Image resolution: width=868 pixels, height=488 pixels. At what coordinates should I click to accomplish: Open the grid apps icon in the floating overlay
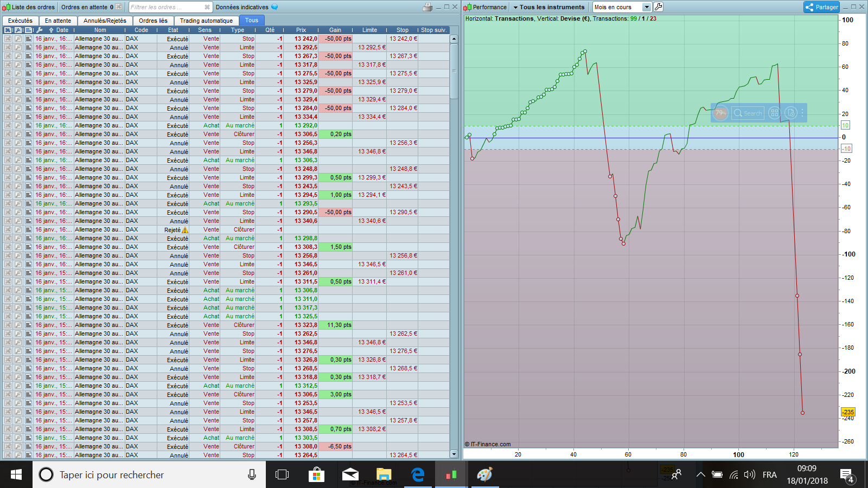pos(774,113)
